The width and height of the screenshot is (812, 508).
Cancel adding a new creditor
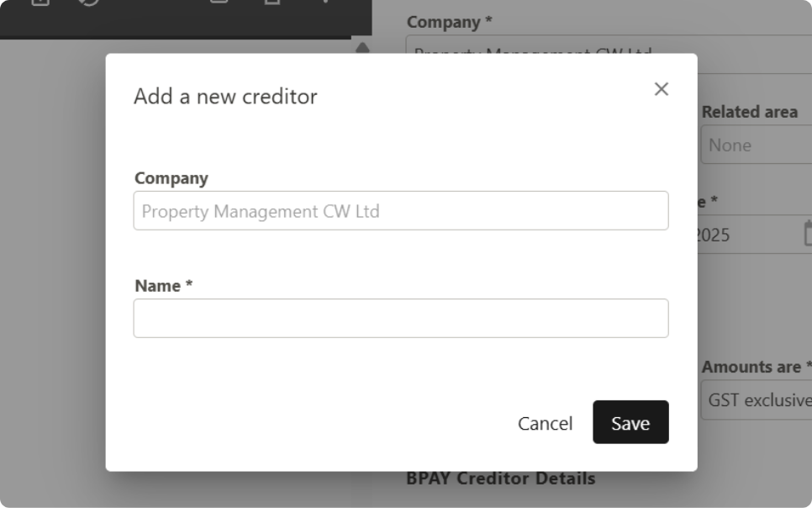point(545,423)
